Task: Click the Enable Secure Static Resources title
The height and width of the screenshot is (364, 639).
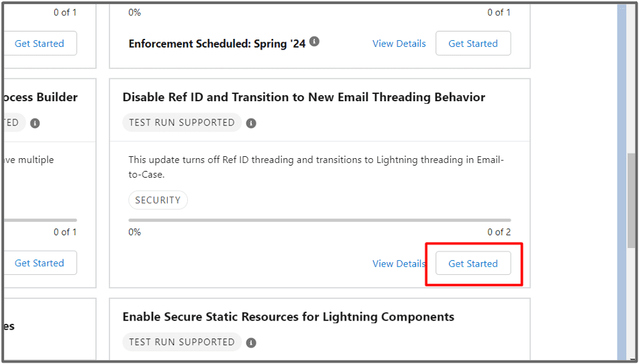Action: tap(289, 317)
